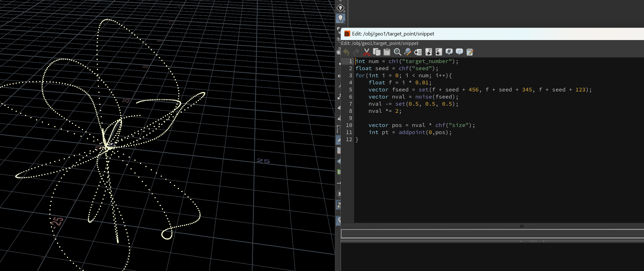The width and height of the screenshot is (644, 271).
Task: Place cursor on "target_number" in line 1
Action: click(427, 61)
